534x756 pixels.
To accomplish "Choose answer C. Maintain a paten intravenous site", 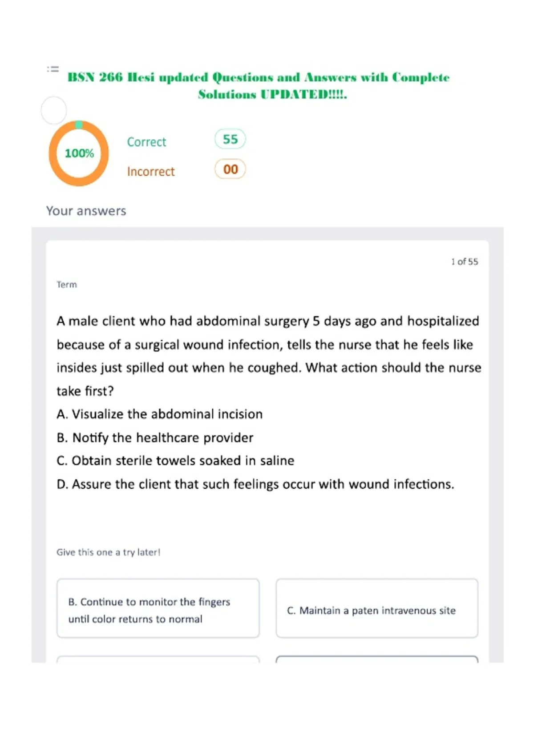I will pyautogui.click(x=377, y=608).
